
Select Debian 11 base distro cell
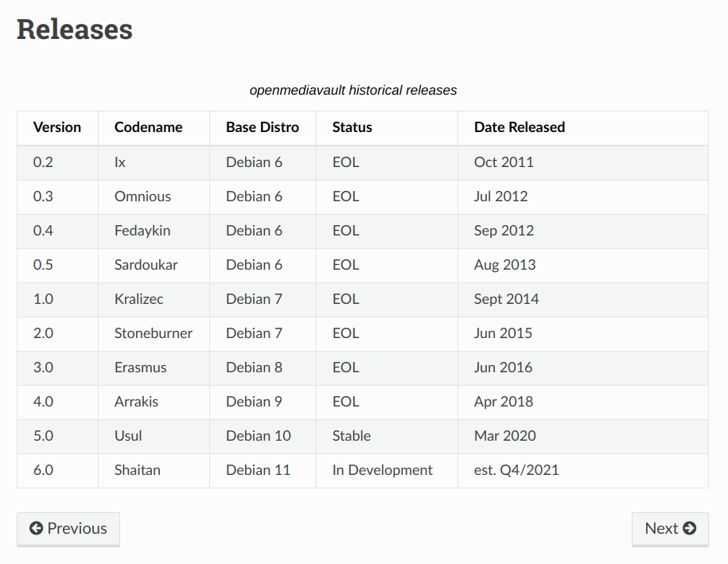258,470
